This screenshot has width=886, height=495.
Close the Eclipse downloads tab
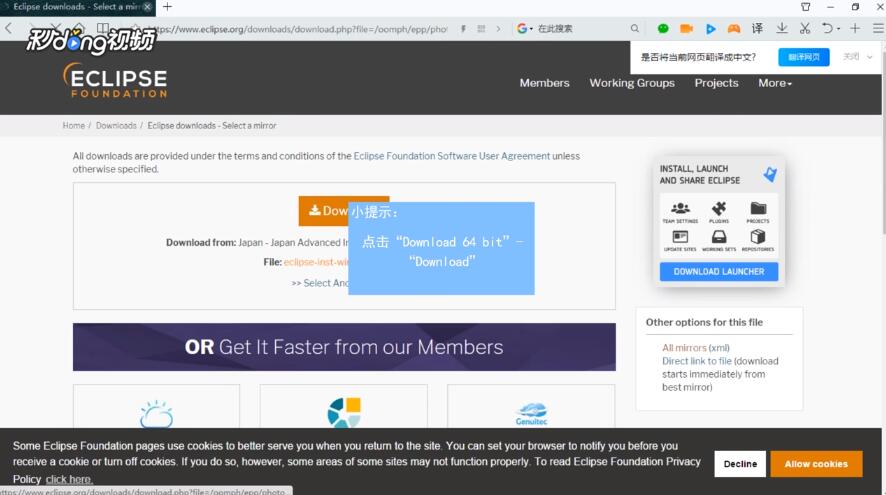click(147, 7)
